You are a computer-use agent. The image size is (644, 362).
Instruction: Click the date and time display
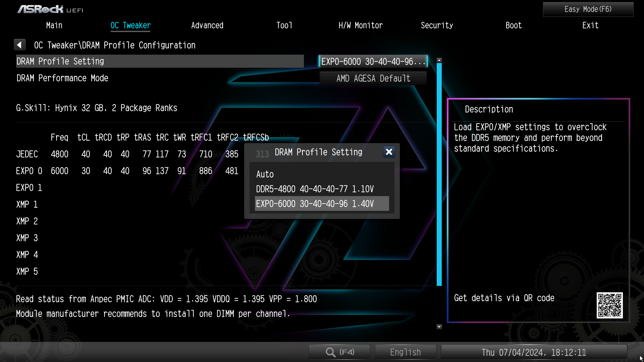(x=534, y=352)
